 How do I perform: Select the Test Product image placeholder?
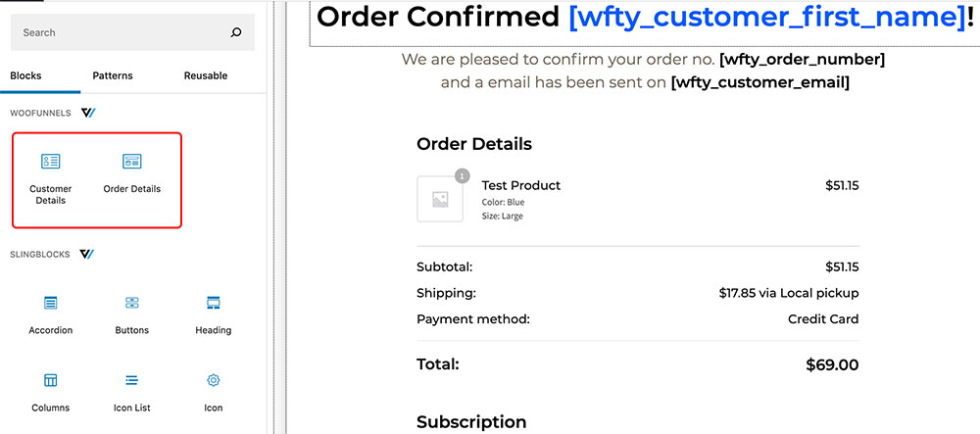440,199
